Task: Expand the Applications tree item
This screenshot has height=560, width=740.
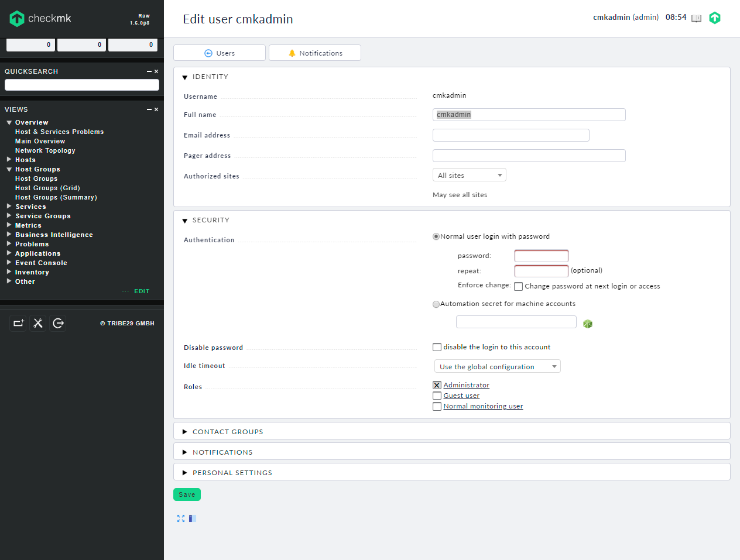Action: 9,253
